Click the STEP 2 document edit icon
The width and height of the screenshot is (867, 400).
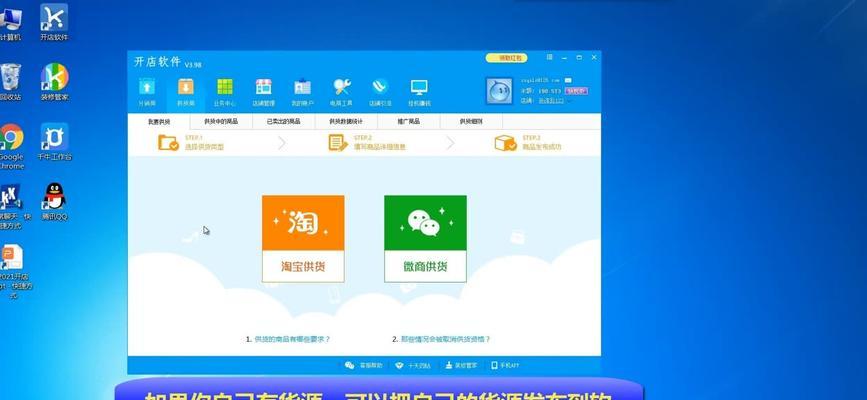[x=338, y=143]
